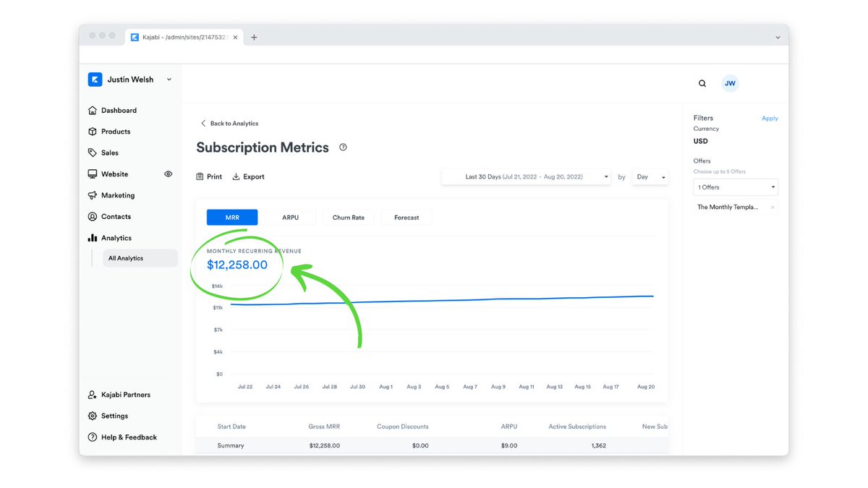Open the Last 30 Days date range dropdown

526,176
